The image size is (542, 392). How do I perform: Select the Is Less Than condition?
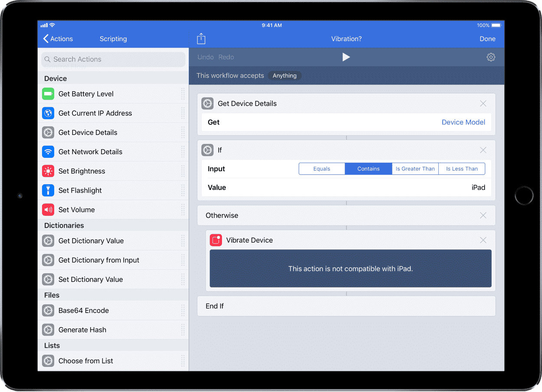tap(462, 169)
